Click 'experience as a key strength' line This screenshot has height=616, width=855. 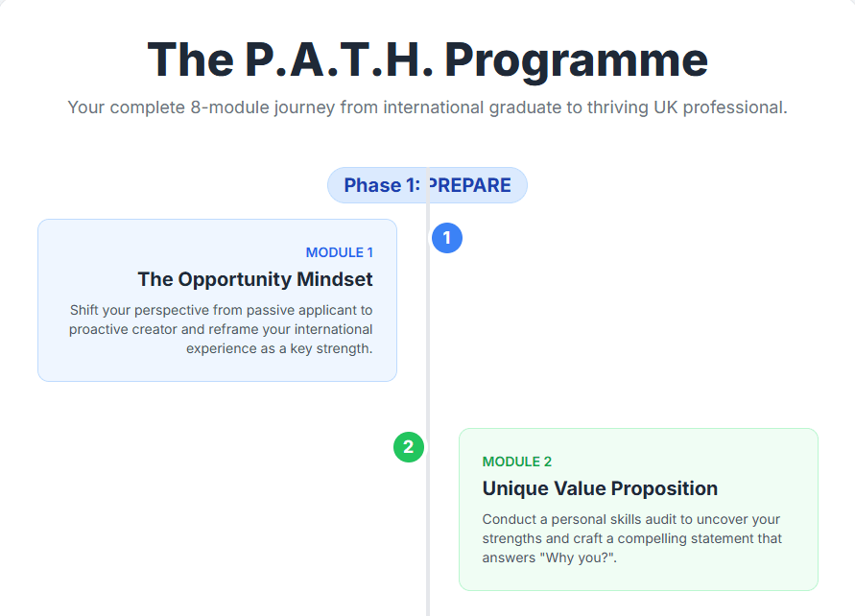coord(278,348)
